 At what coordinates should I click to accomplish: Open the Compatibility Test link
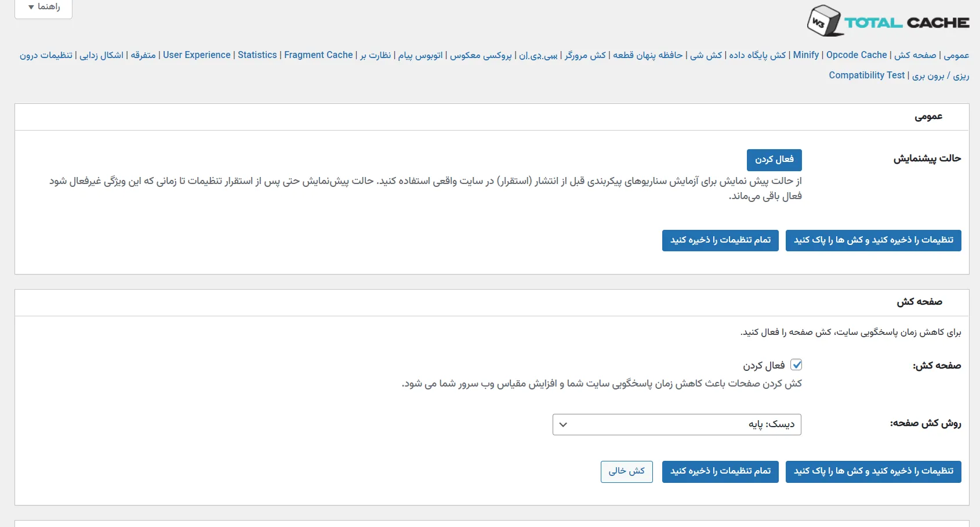(867, 75)
